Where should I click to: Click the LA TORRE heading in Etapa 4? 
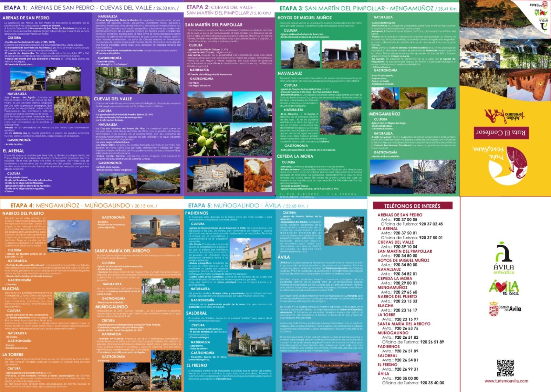click(x=13, y=354)
